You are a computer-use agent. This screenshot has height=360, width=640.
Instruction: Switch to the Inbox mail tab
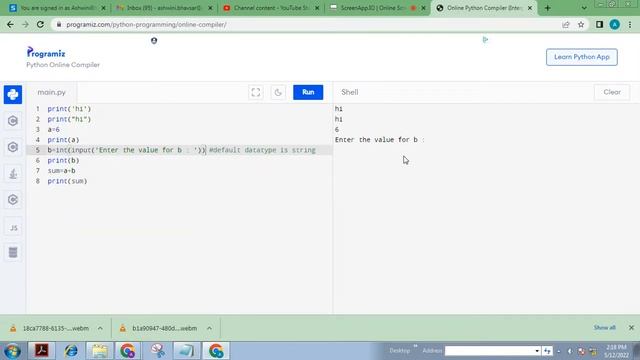pos(164,8)
